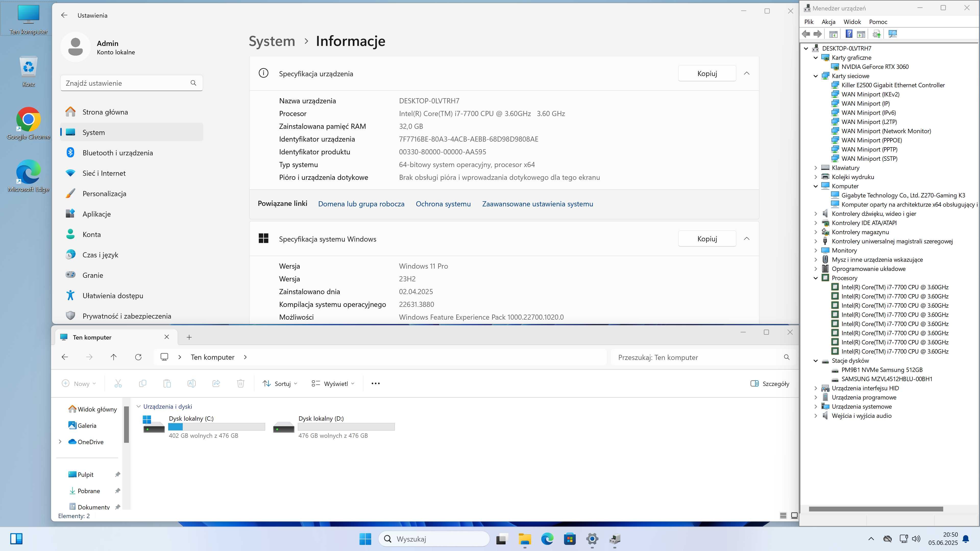The height and width of the screenshot is (551, 980).
Task: Click Scan for hardware changes monitor icon
Action: pos(892,34)
